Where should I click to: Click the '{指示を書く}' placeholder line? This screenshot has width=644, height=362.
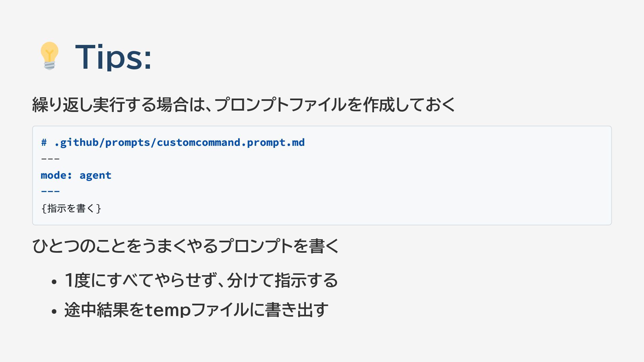[71, 208]
